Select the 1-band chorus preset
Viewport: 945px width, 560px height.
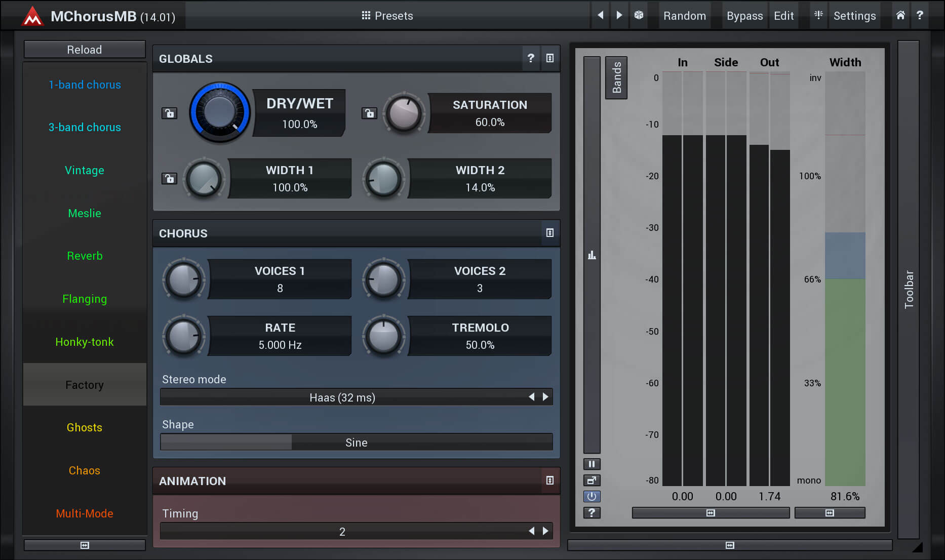click(85, 85)
